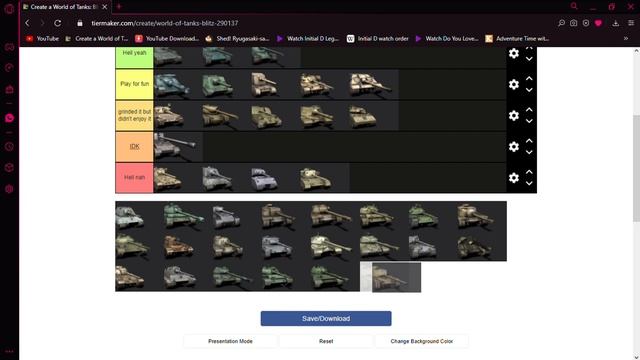Select the highlighted tank in the pool
The width and height of the screenshot is (640, 360).
396,277
